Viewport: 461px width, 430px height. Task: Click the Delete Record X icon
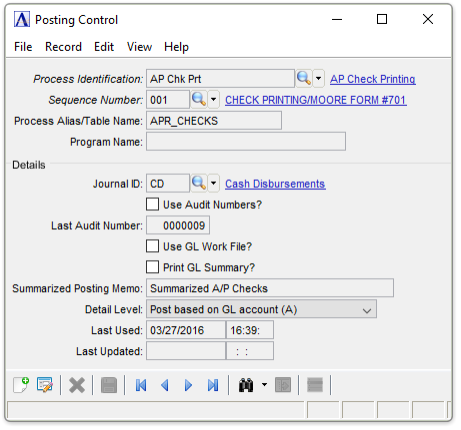click(x=77, y=385)
